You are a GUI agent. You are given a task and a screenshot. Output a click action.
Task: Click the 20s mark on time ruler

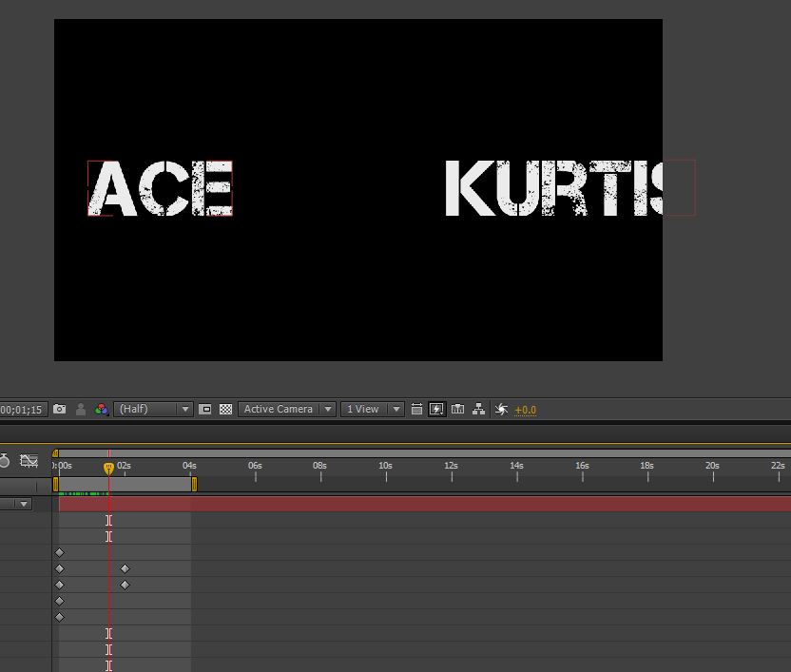click(x=712, y=466)
